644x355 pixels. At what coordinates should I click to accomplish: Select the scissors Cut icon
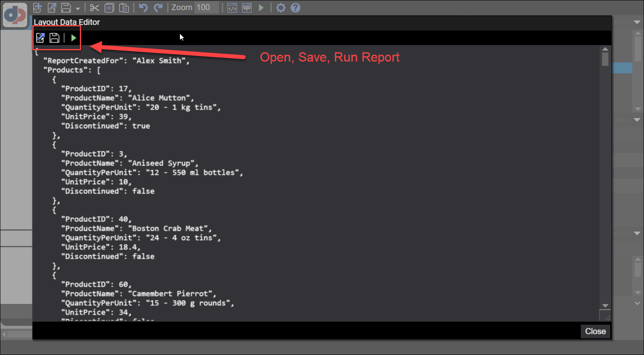[x=94, y=8]
